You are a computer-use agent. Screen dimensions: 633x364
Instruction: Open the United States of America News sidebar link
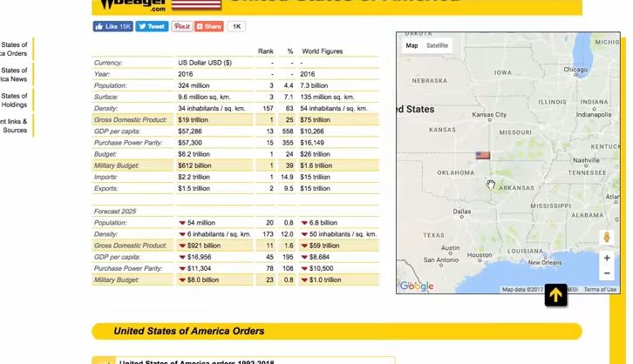click(x=14, y=75)
